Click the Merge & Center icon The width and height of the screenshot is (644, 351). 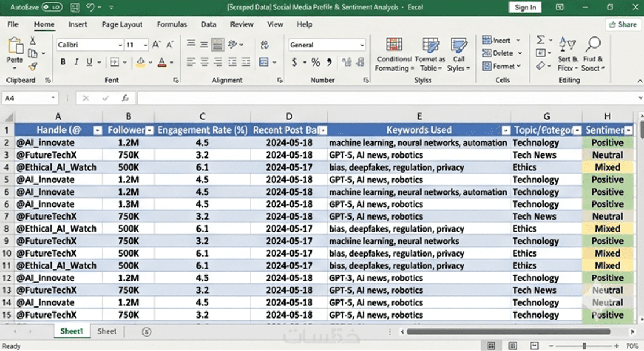pyautogui.click(x=264, y=62)
